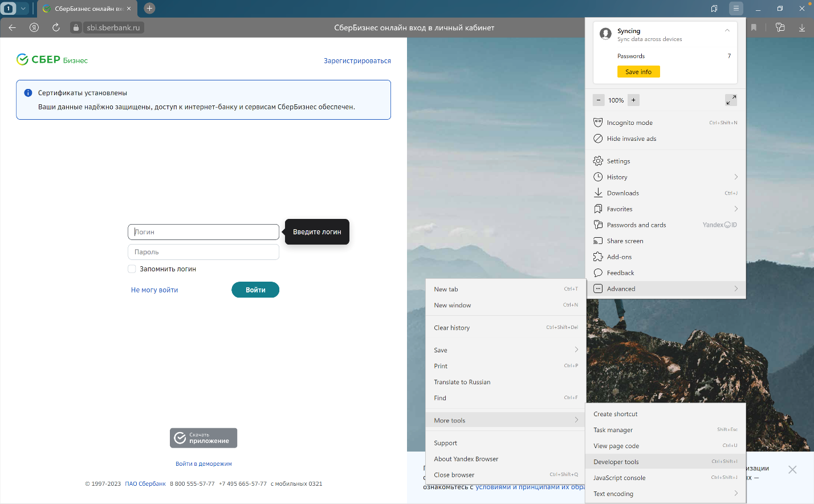This screenshot has width=814, height=504.
Task: Click the Скачать приложение button
Action: [x=203, y=438]
